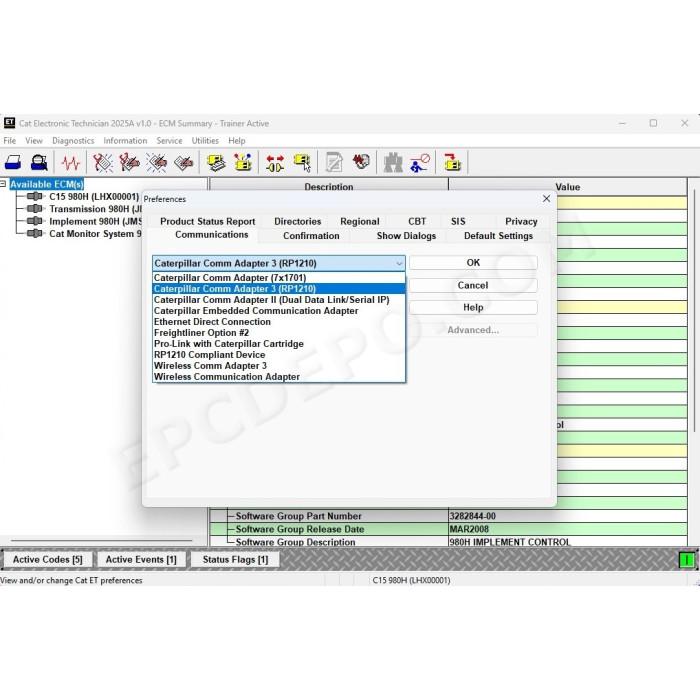The width and height of the screenshot is (700, 700).
Task: Click the Print toolbar icon
Action: coord(13,162)
